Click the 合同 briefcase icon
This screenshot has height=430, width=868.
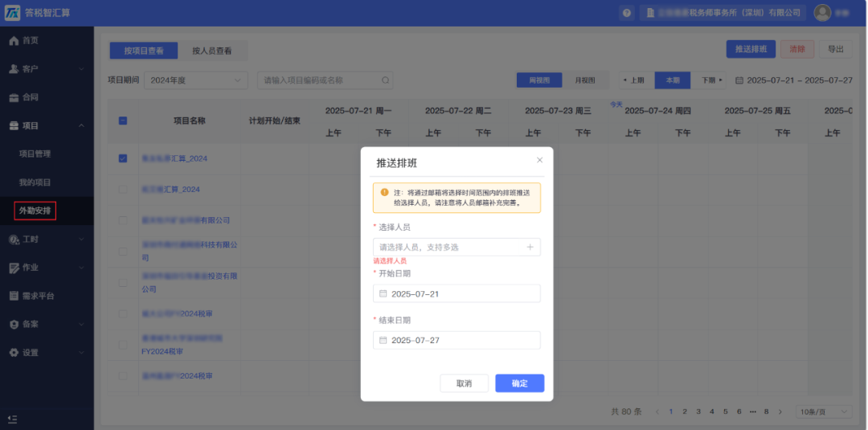[x=14, y=97]
